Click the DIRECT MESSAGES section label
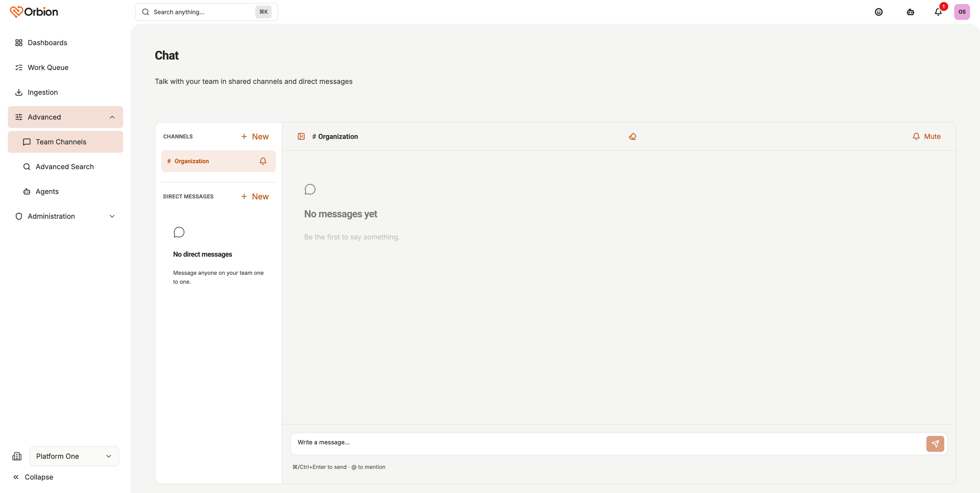 click(188, 197)
